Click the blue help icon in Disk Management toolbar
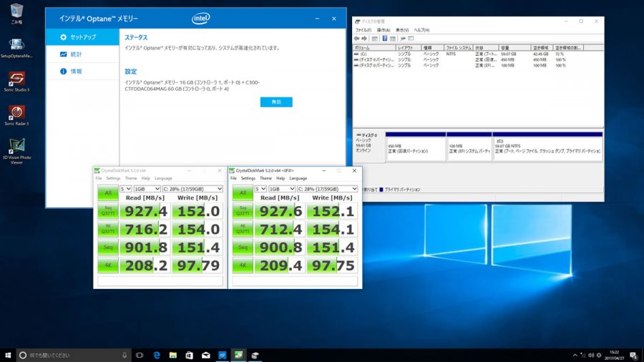644x362 pixels. pyautogui.click(x=384, y=39)
